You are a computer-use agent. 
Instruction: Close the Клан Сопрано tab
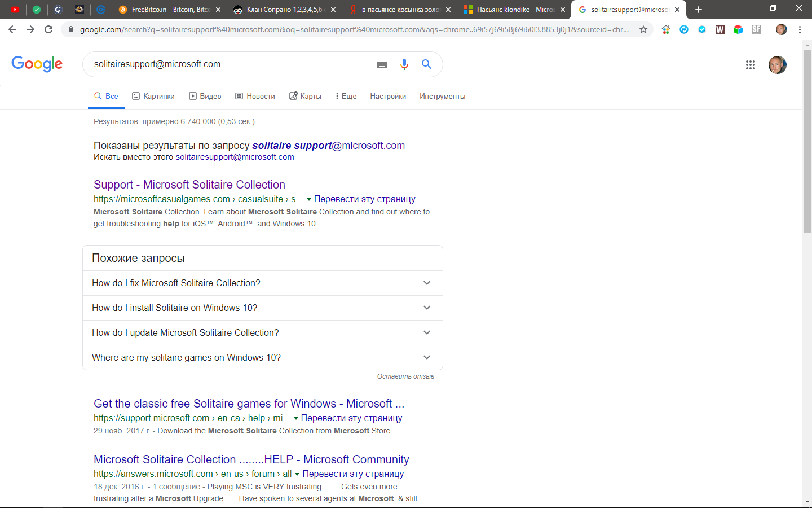(333, 10)
